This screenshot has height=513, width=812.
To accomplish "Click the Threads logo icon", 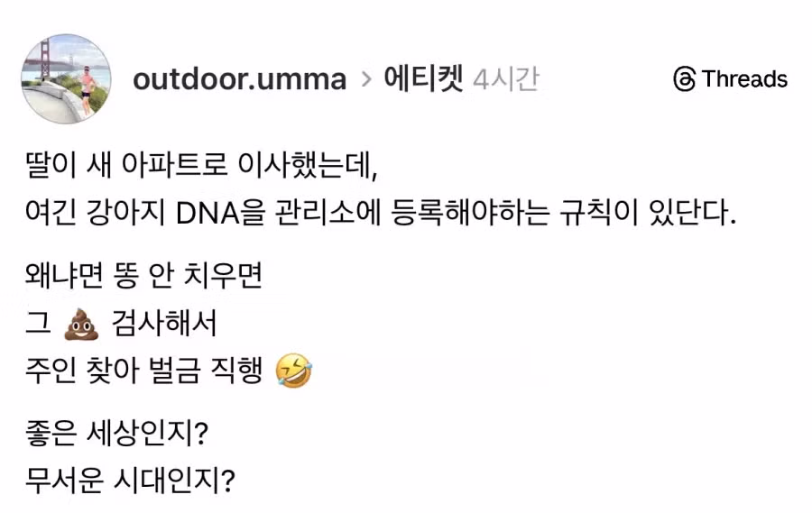I will 685,79.
